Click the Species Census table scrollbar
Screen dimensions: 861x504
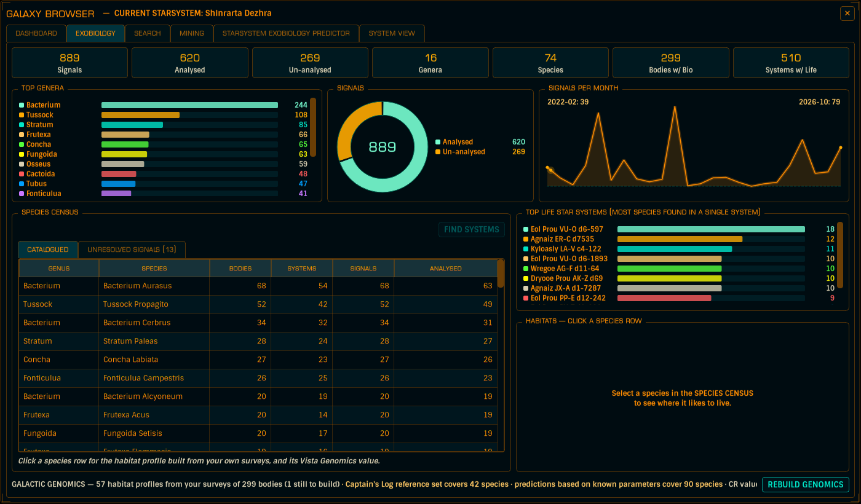501,274
